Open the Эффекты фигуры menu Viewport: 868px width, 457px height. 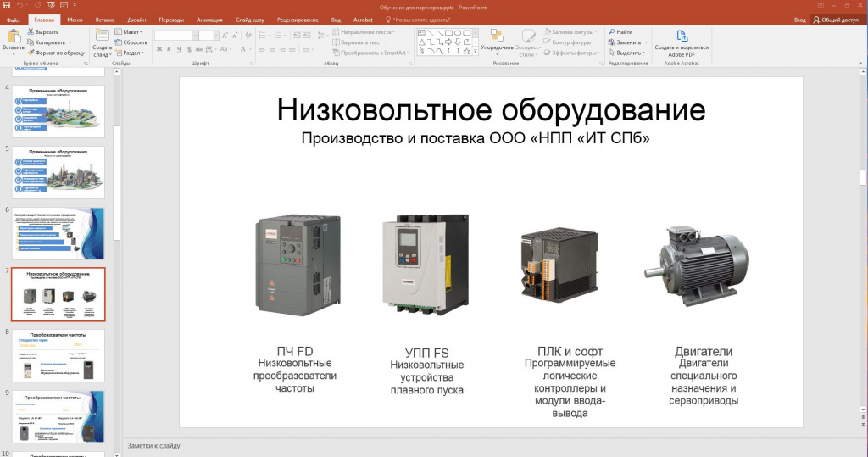click(x=570, y=53)
